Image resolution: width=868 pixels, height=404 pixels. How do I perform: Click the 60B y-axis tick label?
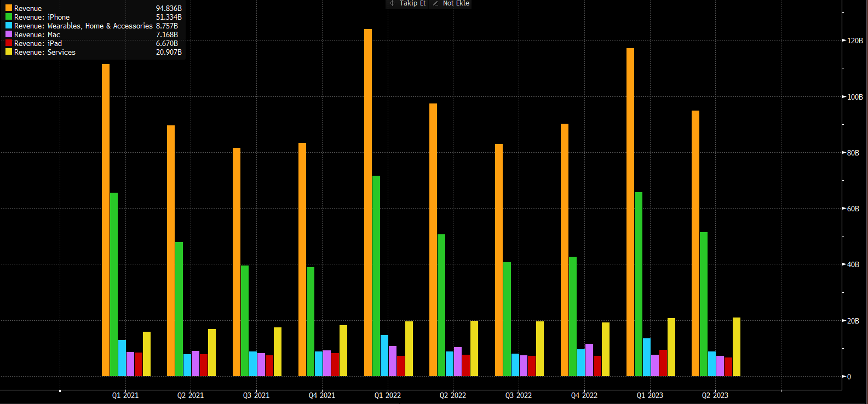853,209
